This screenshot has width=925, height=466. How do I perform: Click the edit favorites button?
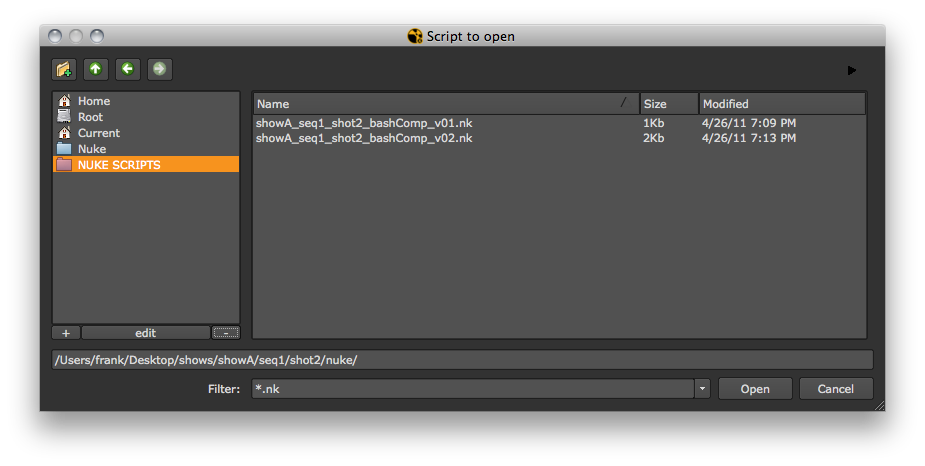[145, 333]
